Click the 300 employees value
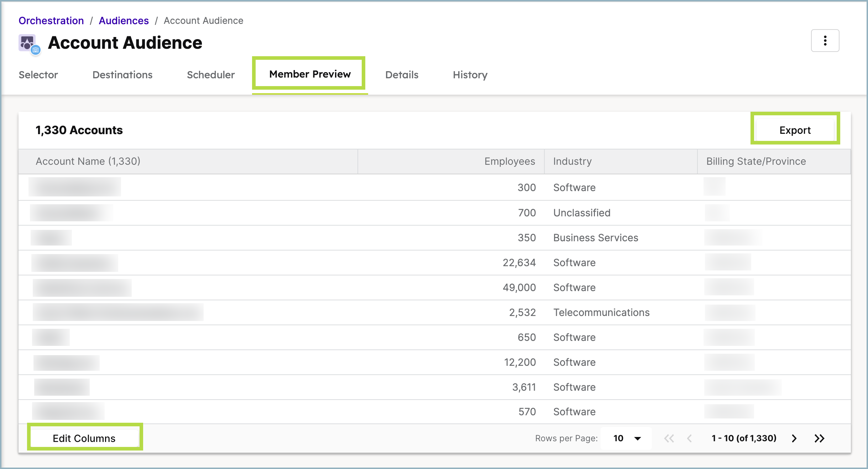 pyautogui.click(x=527, y=188)
